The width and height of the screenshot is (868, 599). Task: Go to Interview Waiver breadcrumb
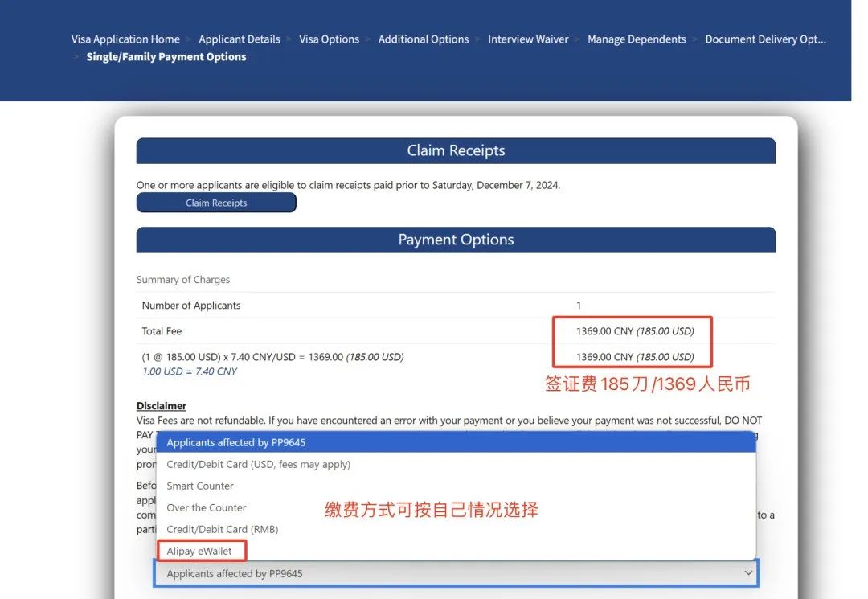click(x=528, y=39)
